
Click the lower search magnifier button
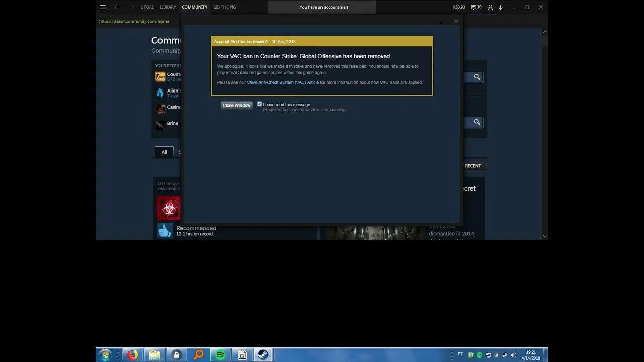477,122
